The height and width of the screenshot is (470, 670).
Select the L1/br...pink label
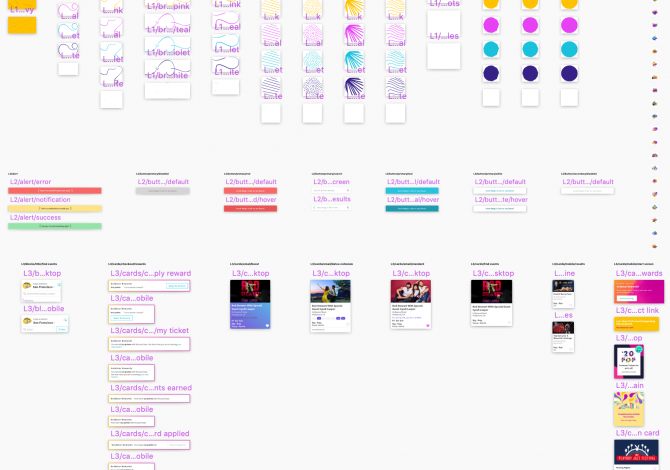[168, 6]
